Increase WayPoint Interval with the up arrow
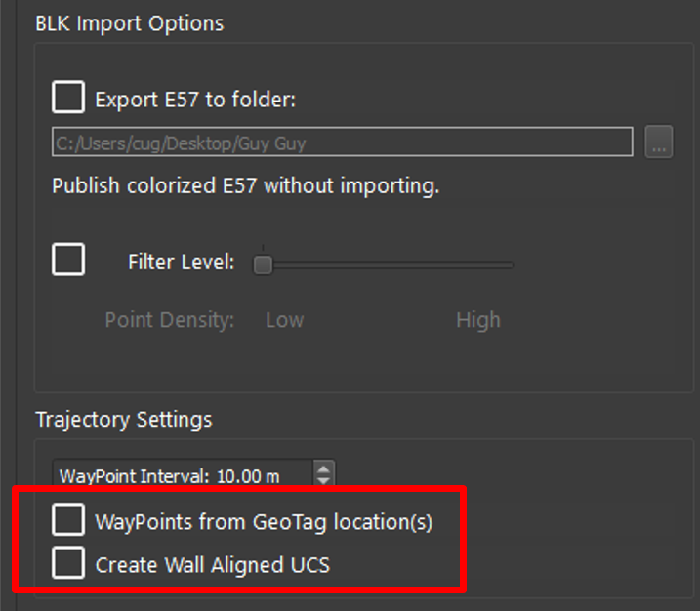The height and width of the screenshot is (611, 700). [x=324, y=469]
